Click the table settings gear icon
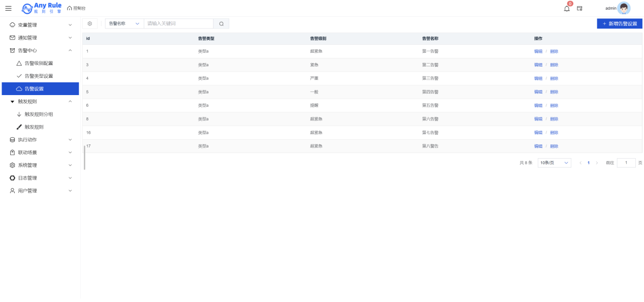This screenshot has height=302, width=644. pyautogui.click(x=90, y=23)
